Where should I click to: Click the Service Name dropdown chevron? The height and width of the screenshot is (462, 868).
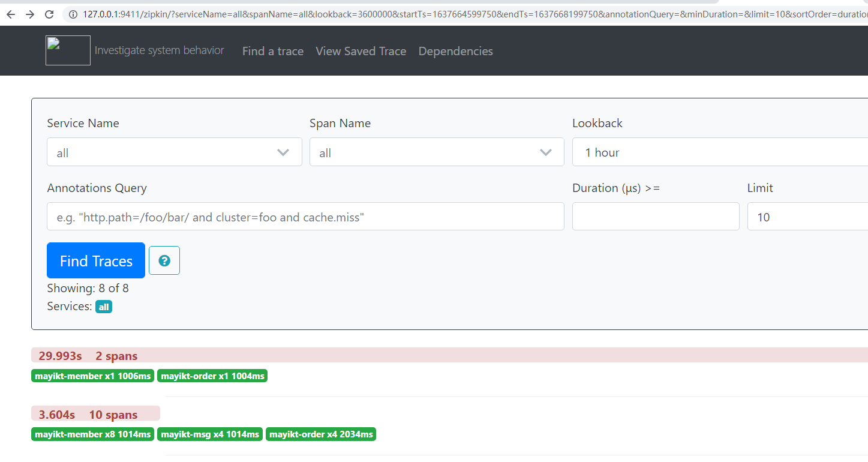coord(283,152)
